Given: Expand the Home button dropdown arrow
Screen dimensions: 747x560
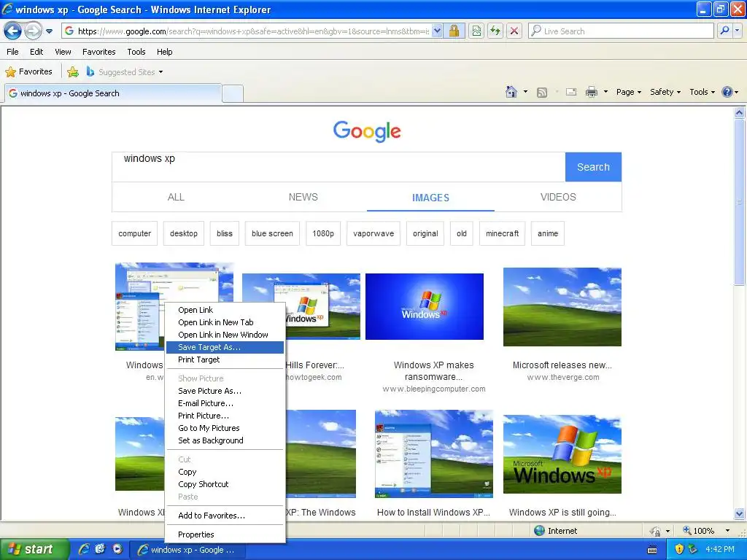Looking at the screenshot, I should tap(525, 92).
